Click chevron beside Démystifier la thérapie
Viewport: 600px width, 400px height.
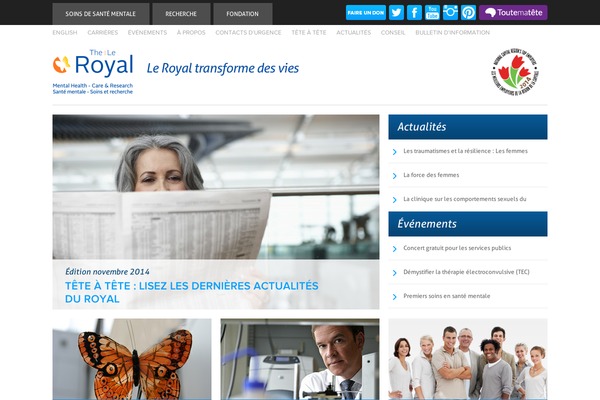[395, 273]
